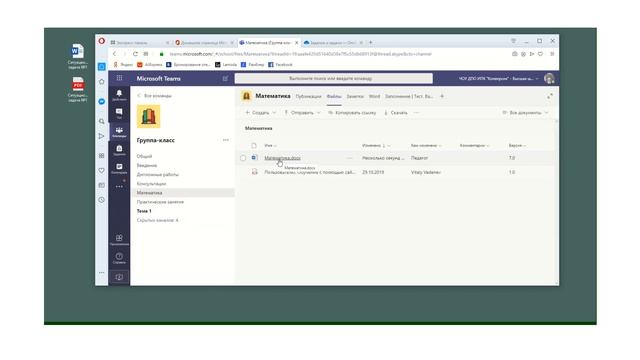The width and height of the screenshot is (640, 360).
Task: Open the Имя column sort dropdown
Action: point(270,146)
